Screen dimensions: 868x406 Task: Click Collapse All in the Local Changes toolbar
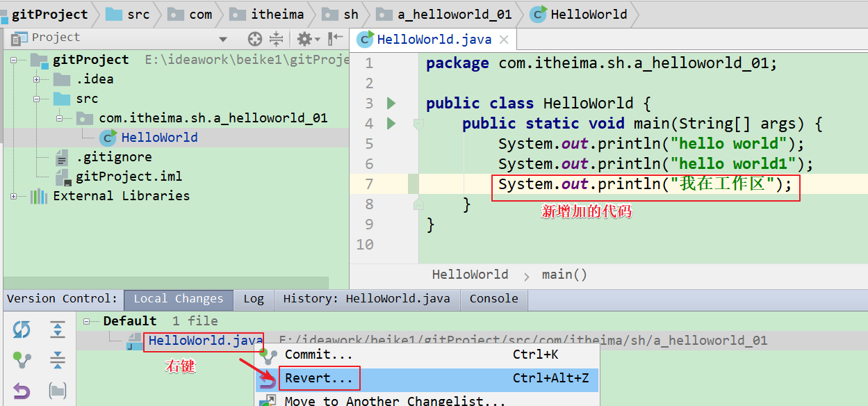pos(58,360)
